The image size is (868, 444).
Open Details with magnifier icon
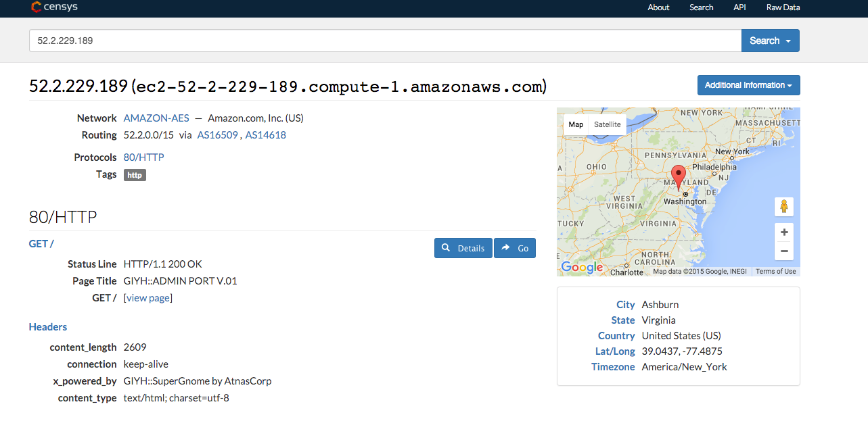(463, 248)
